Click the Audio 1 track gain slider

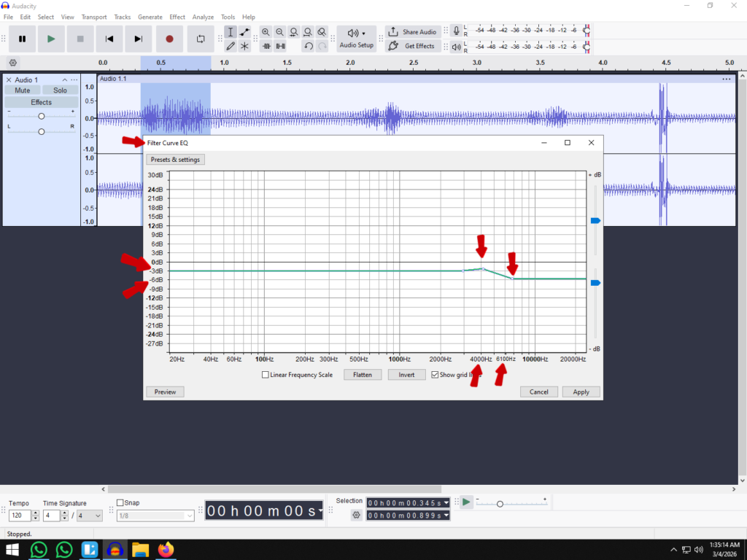tap(42, 117)
